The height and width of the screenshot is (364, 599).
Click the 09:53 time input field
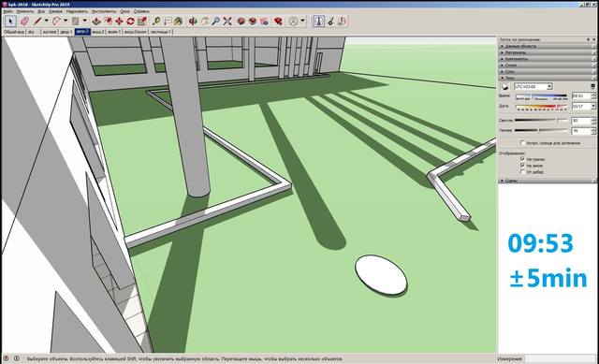[x=581, y=95]
